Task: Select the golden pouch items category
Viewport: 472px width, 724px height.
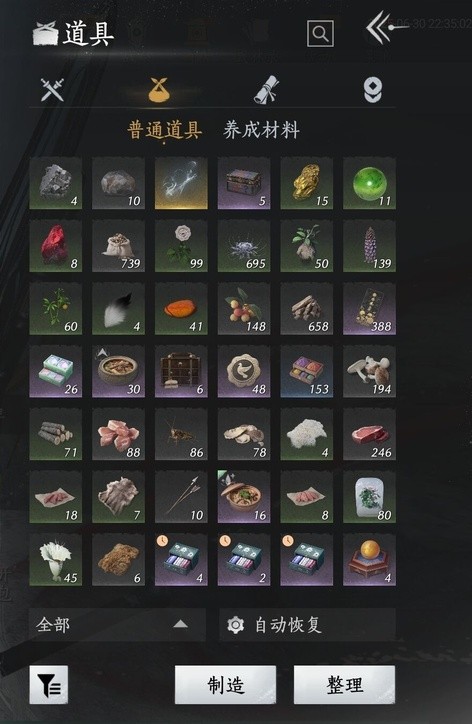Action: coord(159,90)
